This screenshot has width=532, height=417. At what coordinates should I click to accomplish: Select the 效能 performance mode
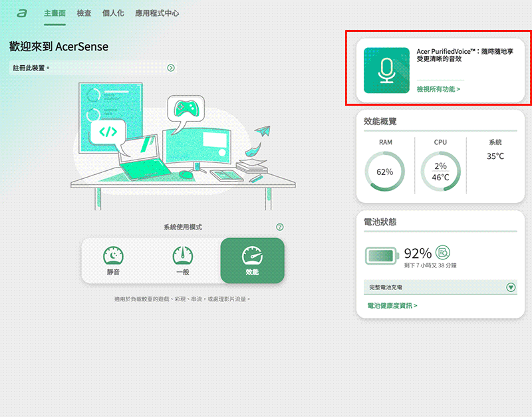click(253, 261)
